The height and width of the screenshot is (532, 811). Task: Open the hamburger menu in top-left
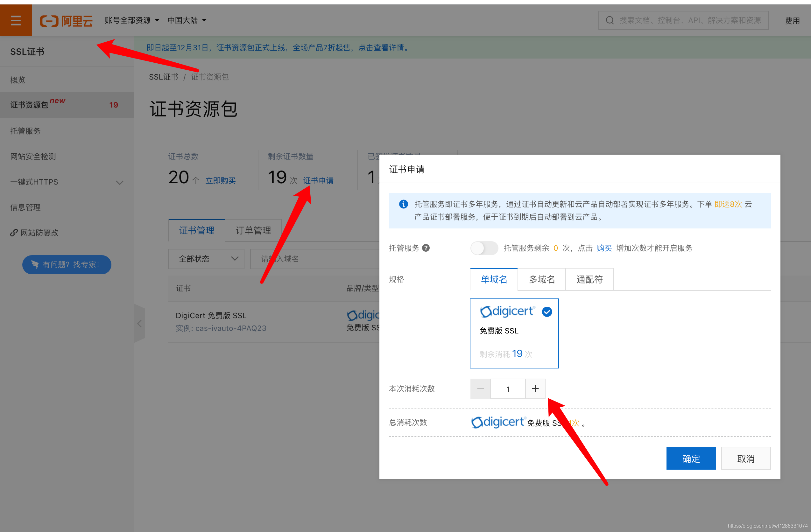pos(16,20)
